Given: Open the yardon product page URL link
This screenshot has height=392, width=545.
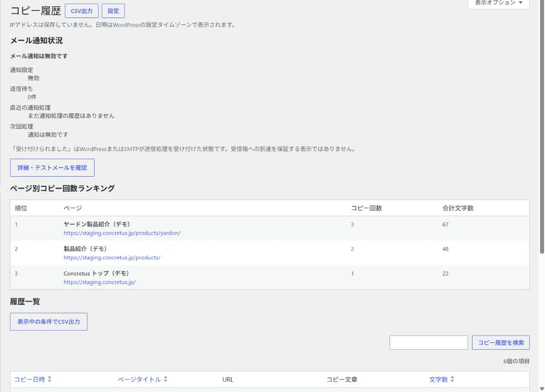Looking at the screenshot, I should click(122, 233).
